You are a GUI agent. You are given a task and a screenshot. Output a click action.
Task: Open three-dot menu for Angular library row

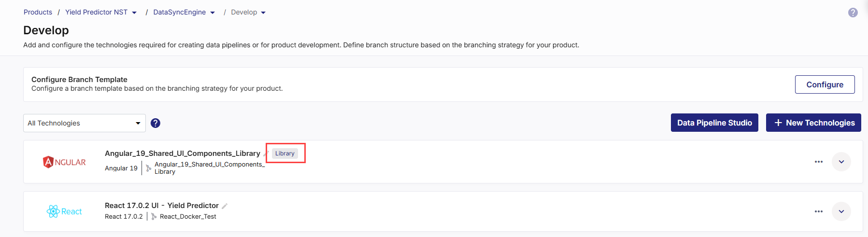(818, 162)
